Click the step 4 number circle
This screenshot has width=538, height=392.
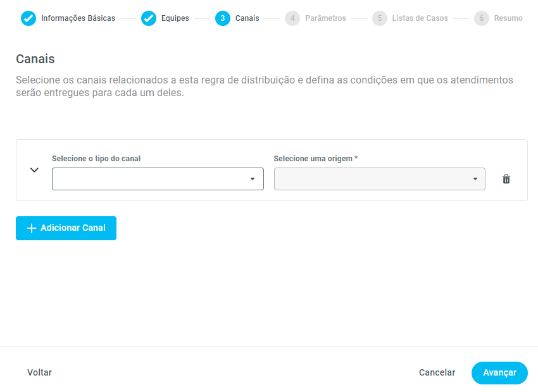[x=292, y=18]
